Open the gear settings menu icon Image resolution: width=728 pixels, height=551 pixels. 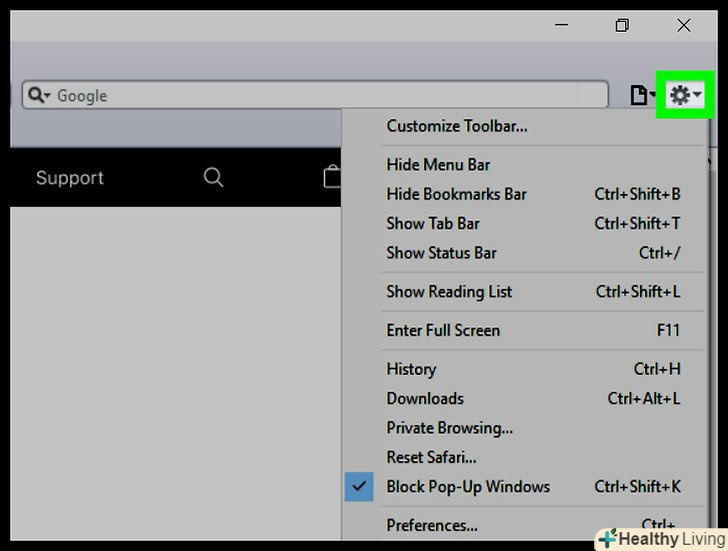click(684, 95)
